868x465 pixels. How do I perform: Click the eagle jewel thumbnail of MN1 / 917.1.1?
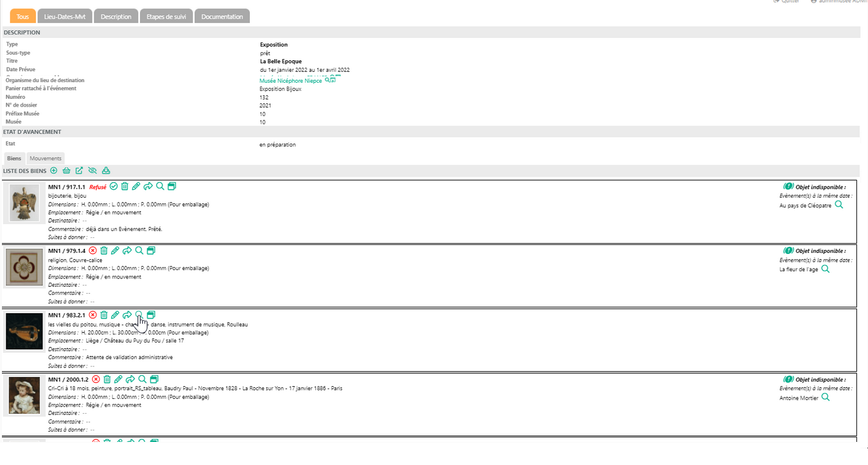[24, 203]
